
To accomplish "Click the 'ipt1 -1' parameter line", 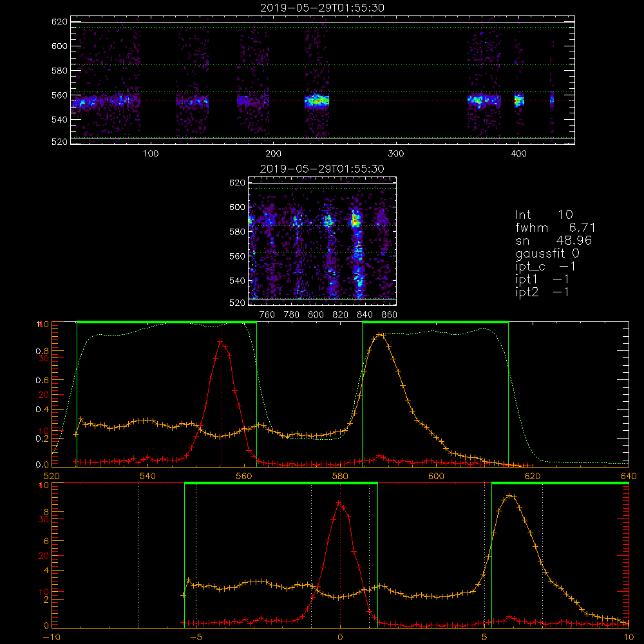I will click(542, 279).
